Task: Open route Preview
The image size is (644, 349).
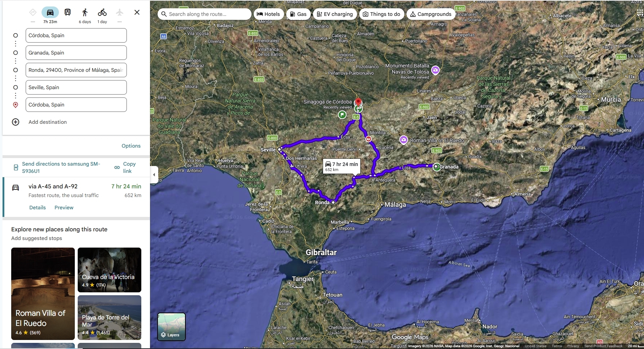Action: point(64,208)
